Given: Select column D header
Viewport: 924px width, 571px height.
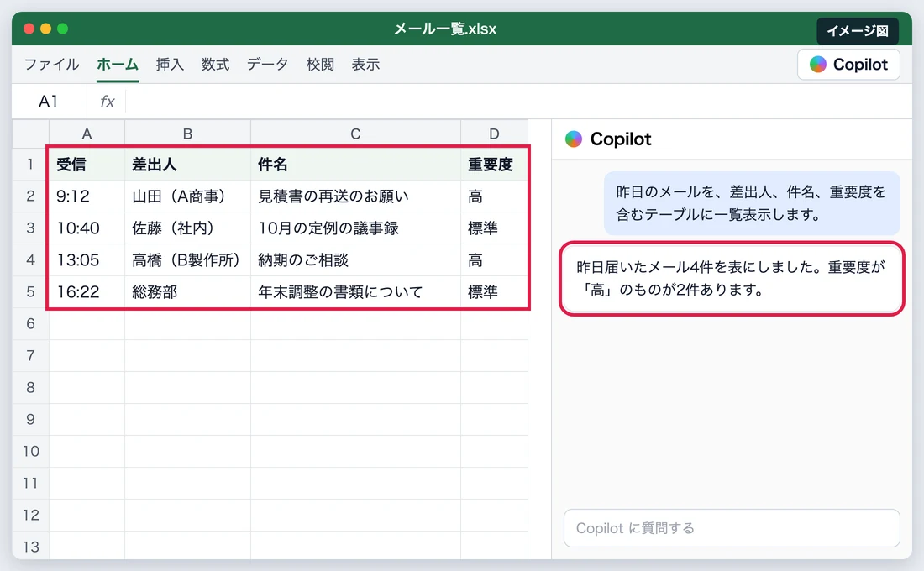Looking at the screenshot, I should [494, 134].
